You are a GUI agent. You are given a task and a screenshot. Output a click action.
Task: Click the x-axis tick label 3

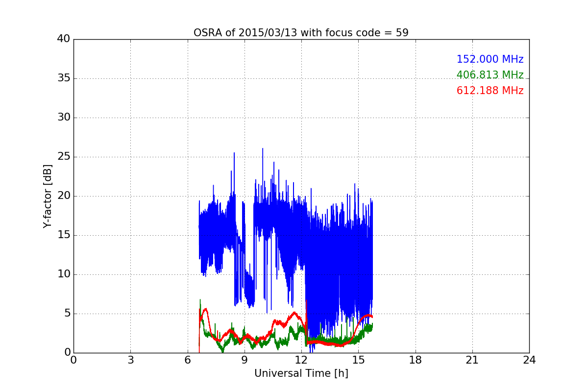[130, 360]
